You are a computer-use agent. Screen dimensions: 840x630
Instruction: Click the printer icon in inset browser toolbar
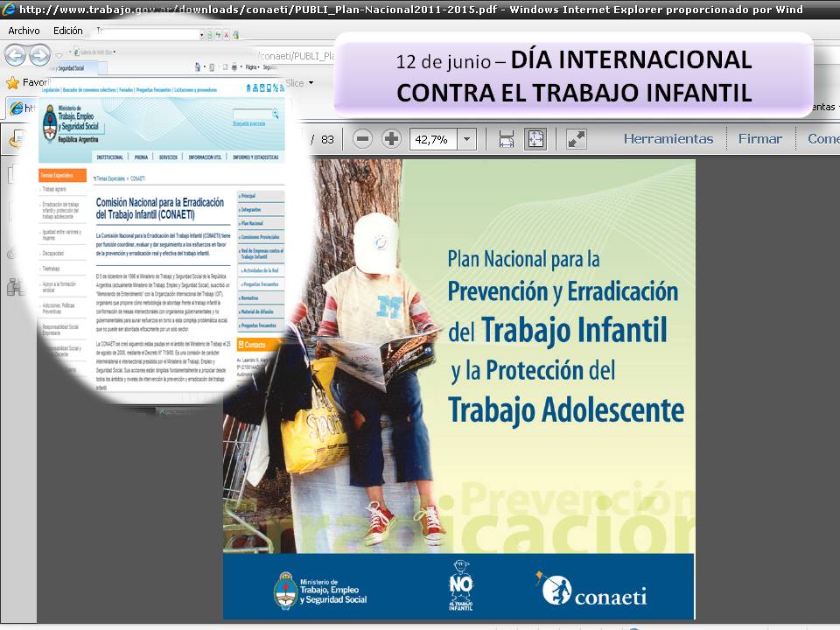(x=234, y=67)
